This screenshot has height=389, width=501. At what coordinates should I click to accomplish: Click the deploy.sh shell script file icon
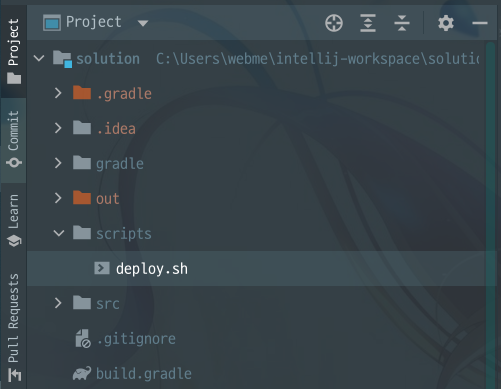[102, 268]
